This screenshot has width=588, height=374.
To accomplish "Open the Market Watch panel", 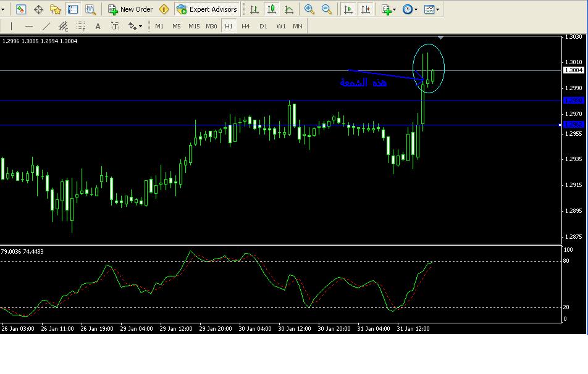I will coord(22,9).
